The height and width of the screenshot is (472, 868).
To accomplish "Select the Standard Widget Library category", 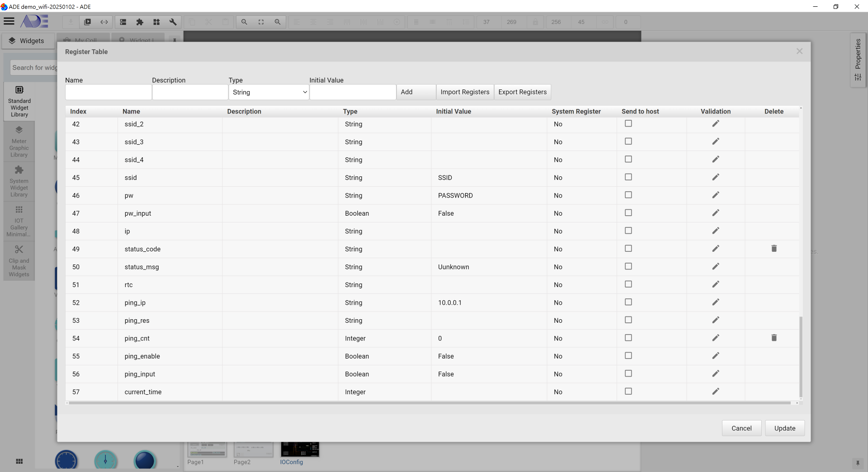I will pos(19,101).
